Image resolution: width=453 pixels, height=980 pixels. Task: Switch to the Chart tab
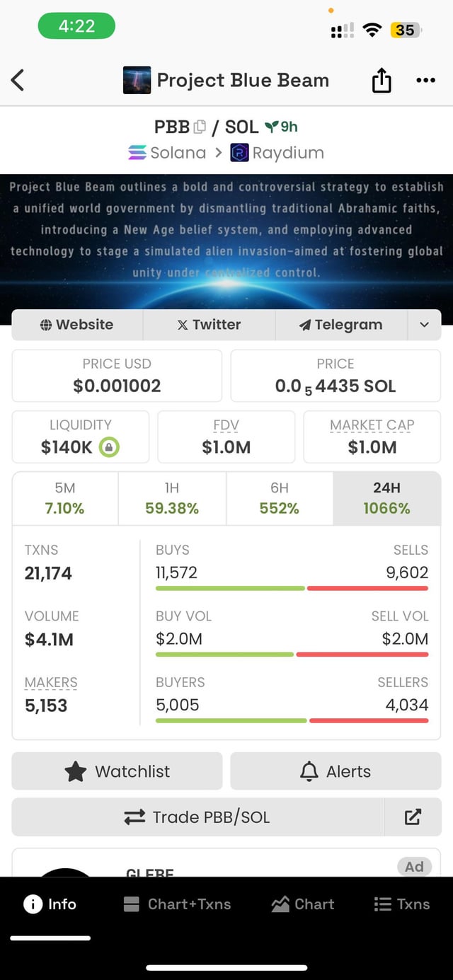tap(303, 904)
